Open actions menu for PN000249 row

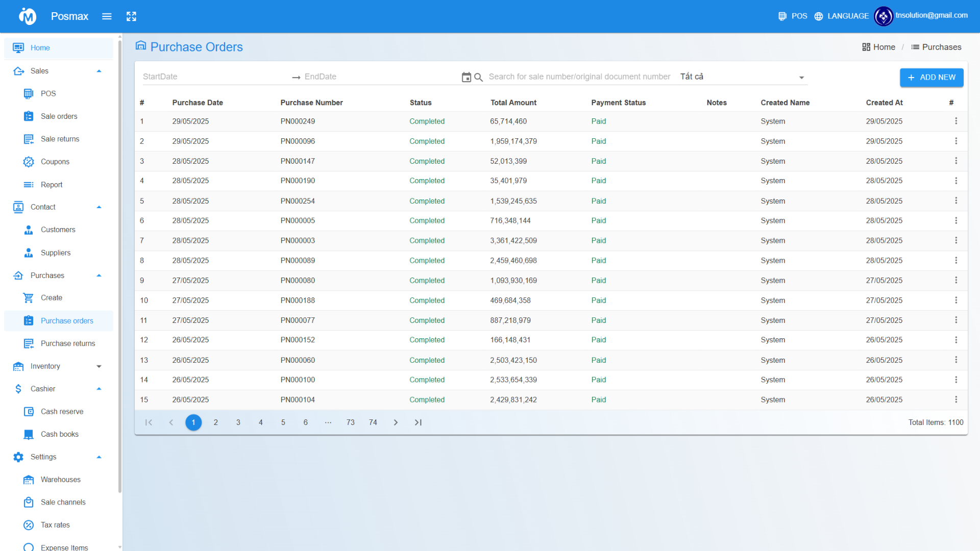point(955,121)
